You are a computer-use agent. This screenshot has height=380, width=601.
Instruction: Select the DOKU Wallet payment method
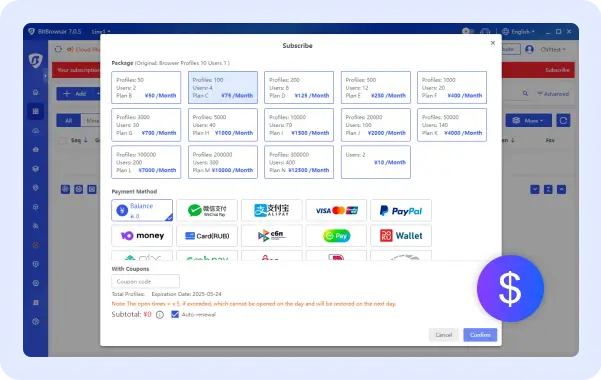tap(401, 235)
